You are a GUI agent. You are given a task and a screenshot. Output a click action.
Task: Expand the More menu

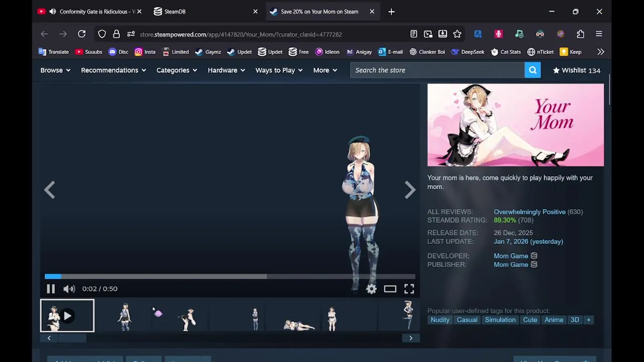[x=325, y=70]
